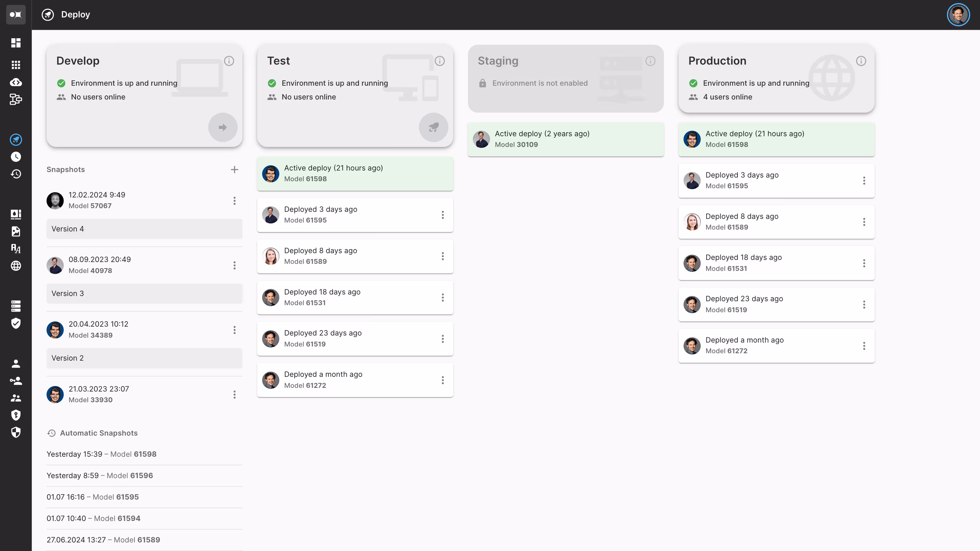
Task: Open the shield key icon in sidebar
Action: click(16, 415)
